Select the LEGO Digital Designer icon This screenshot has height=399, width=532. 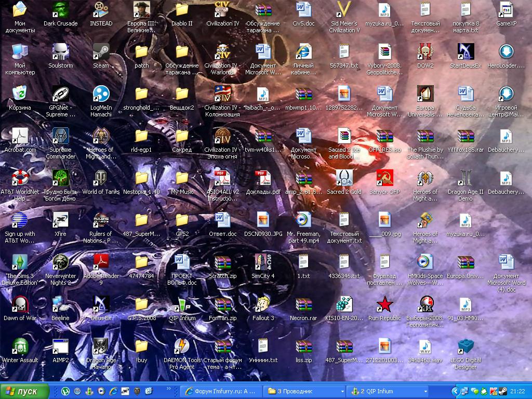465,347
